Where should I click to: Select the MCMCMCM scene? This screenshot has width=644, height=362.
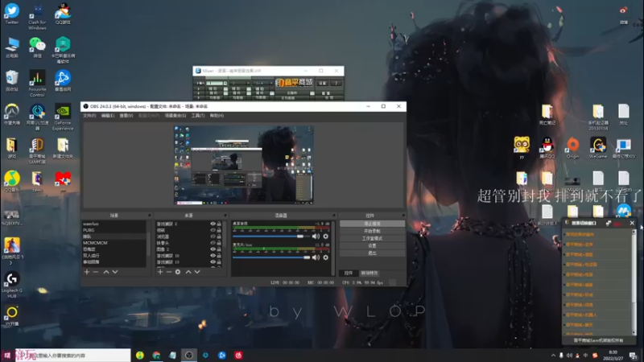pyautogui.click(x=114, y=243)
